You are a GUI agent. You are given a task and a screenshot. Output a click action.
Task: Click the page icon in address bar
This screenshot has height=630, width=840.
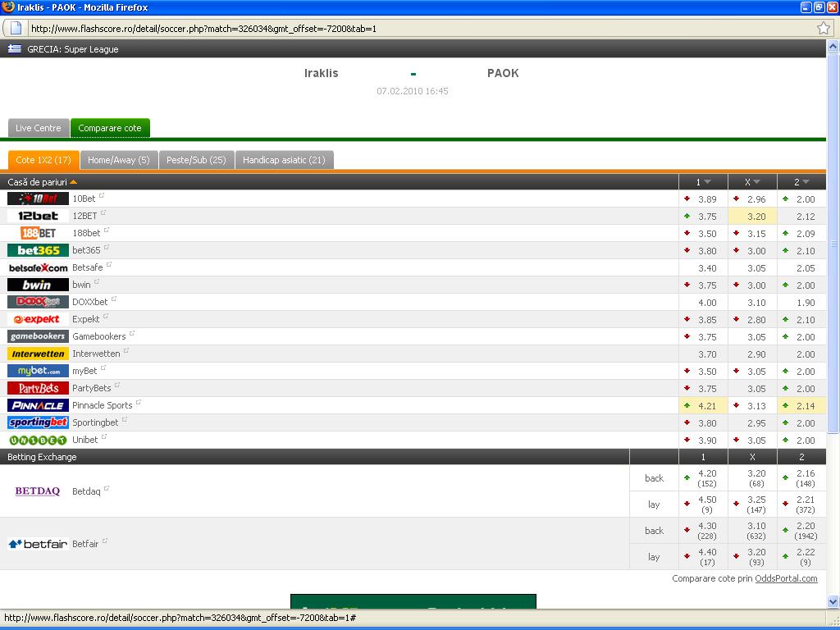(16, 28)
